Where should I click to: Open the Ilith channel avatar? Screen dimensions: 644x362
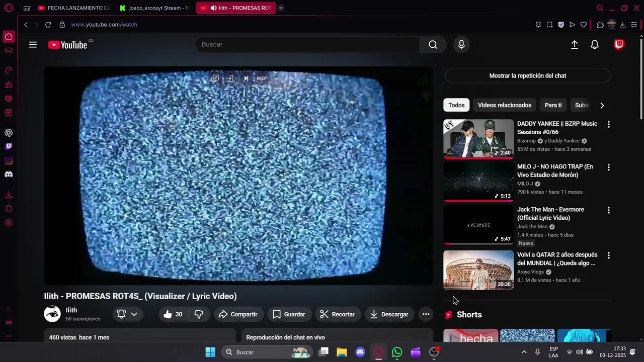tap(52, 314)
